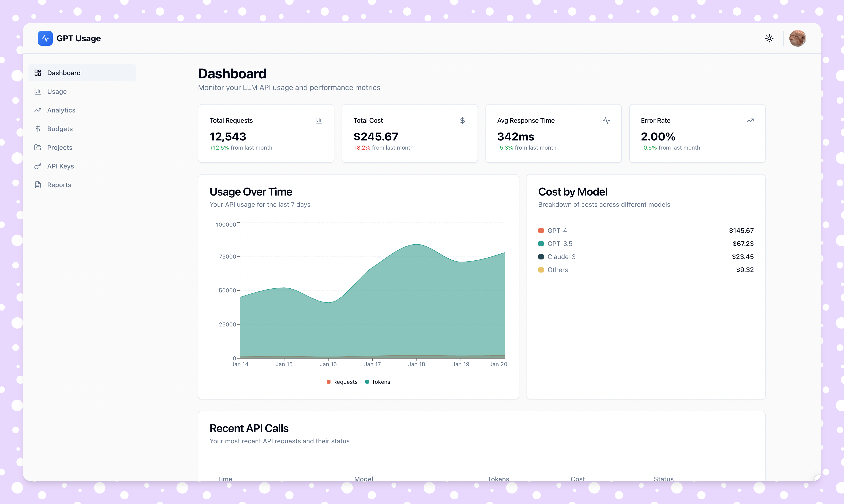Screen dimensions: 844x504
Task: Open the Budgets section
Action: (x=60, y=129)
